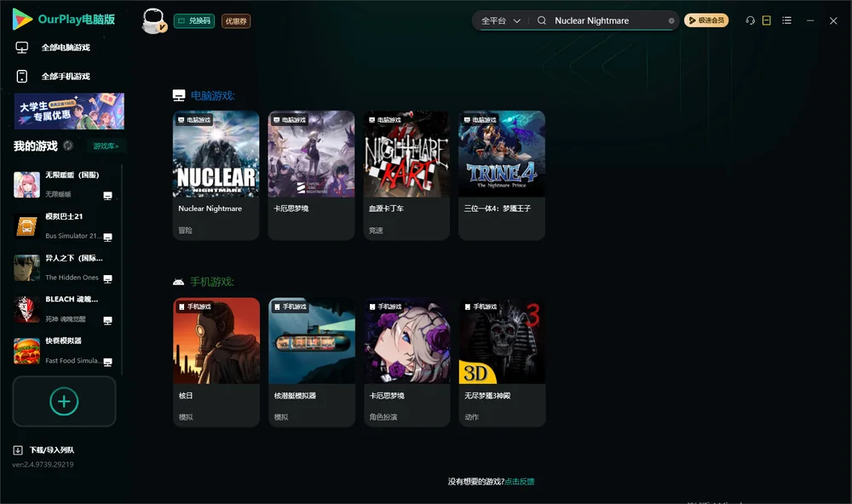Click 快餐模拟器 burger icon
Image resolution: width=852 pixels, height=504 pixels.
point(26,351)
